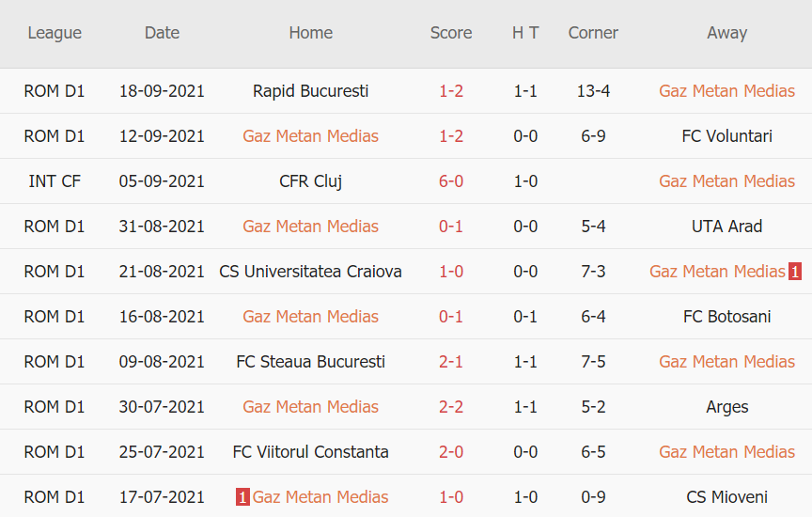The image size is (812, 517).
Task: Open the Arges team page
Action: pyautogui.click(x=726, y=407)
